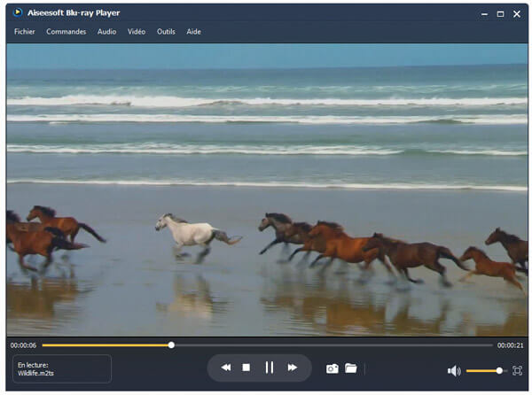The height and width of the screenshot is (395, 532).
Task: Click the horse video display area
Action: 266,190
